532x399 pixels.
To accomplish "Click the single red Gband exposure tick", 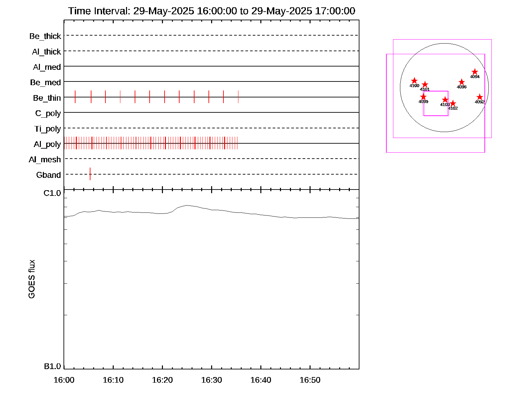I will [90, 174].
